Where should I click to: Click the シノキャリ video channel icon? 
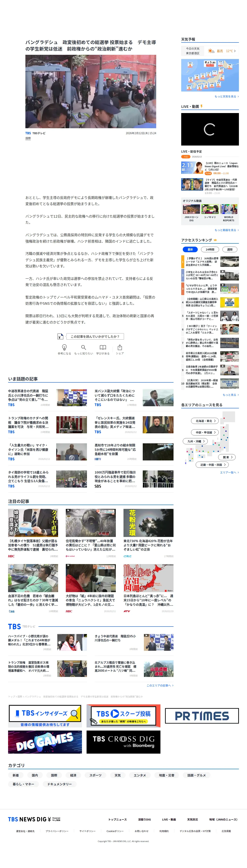pyautogui.click(x=210, y=209)
